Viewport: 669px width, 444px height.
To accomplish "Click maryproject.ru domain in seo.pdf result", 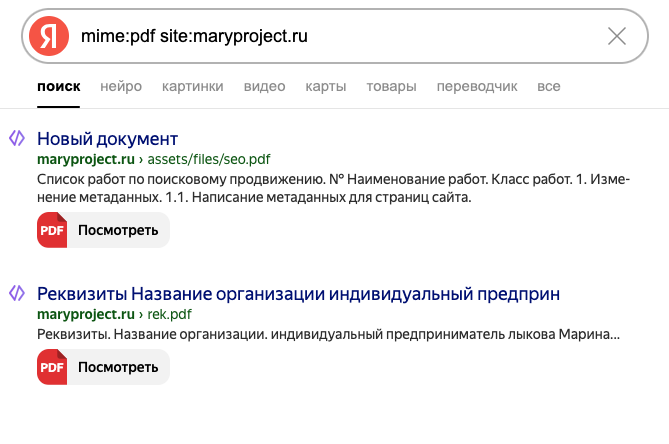I will pyautogui.click(x=86, y=159).
